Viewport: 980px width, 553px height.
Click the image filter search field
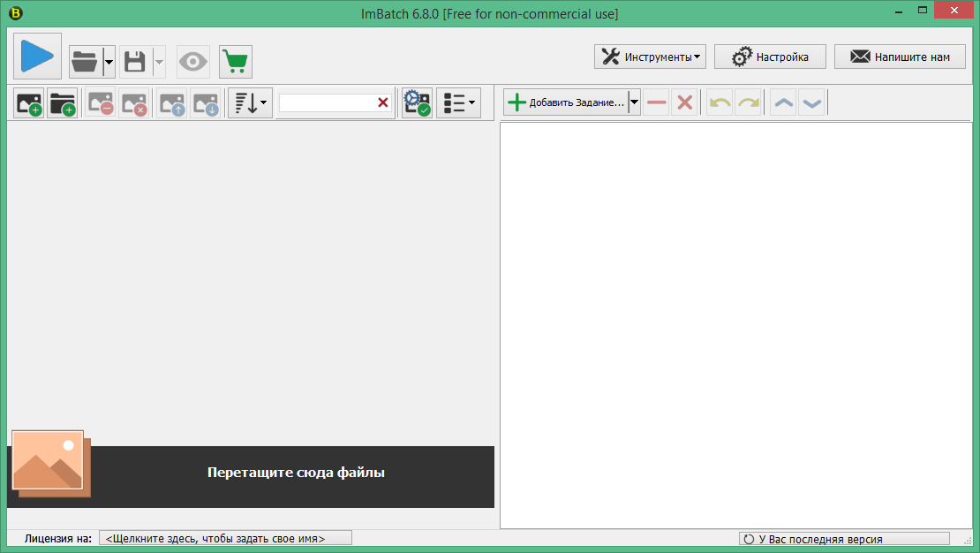coord(327,103)
